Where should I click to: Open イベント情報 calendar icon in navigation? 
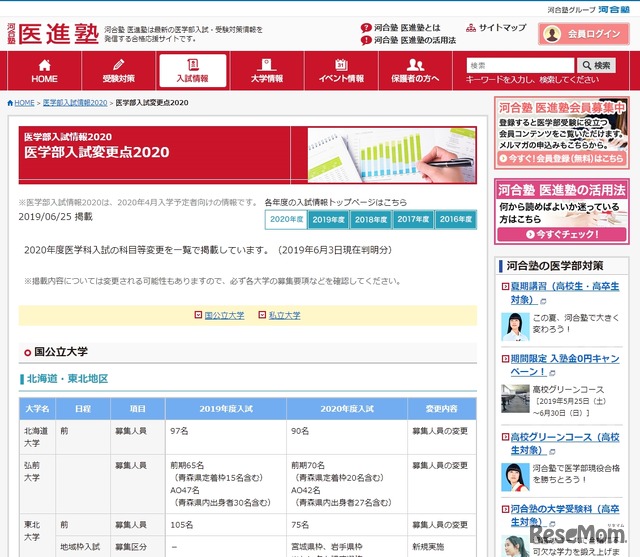click(x=340, y=70)
